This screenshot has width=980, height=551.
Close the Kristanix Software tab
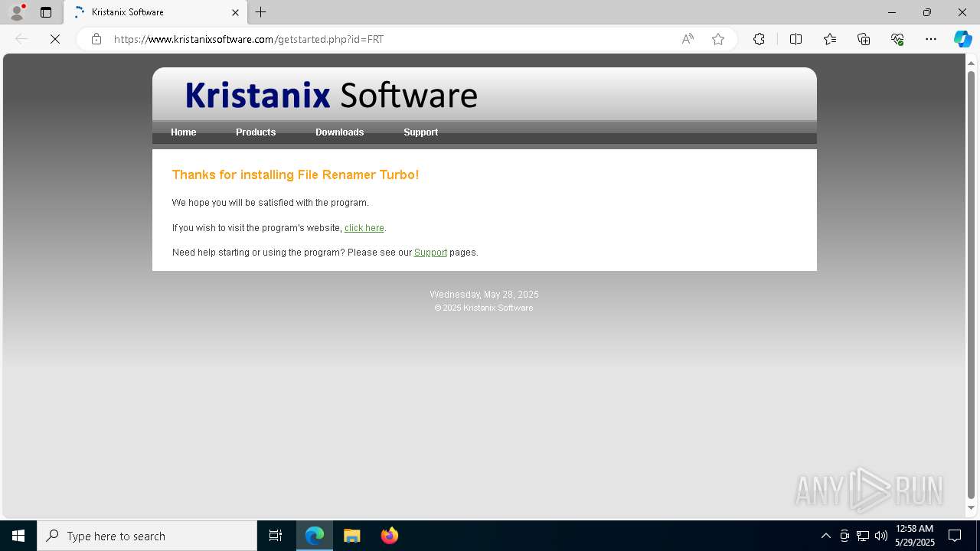(x=235, y=12)
